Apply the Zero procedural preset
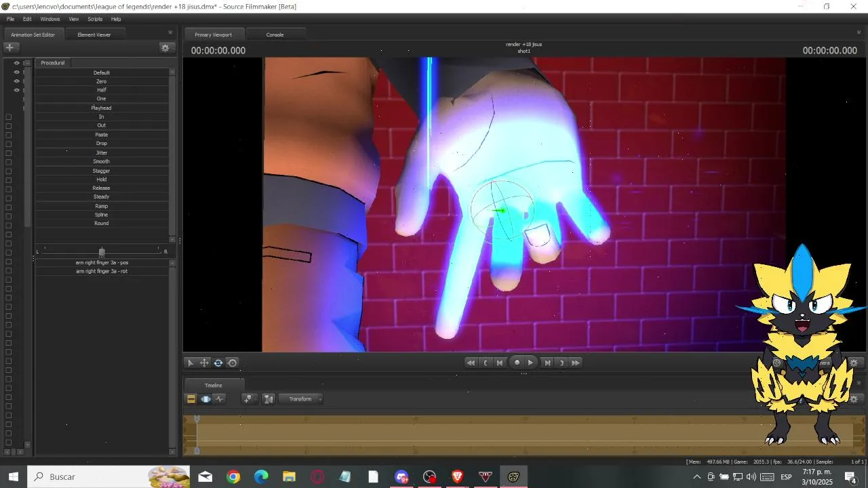868x488 pixels. pyautogui.click(x=102, y=81)
